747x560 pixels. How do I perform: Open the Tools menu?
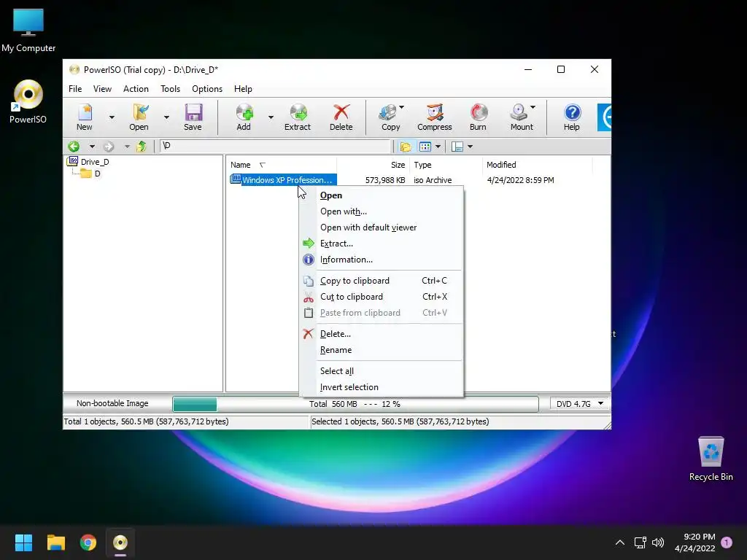[170, 89]
